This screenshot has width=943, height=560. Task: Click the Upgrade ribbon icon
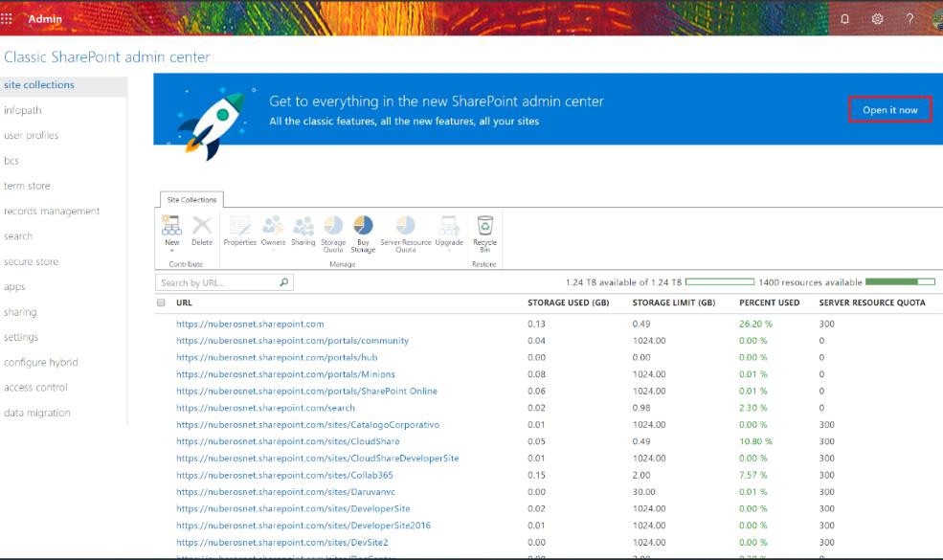(x=449, y=226)
